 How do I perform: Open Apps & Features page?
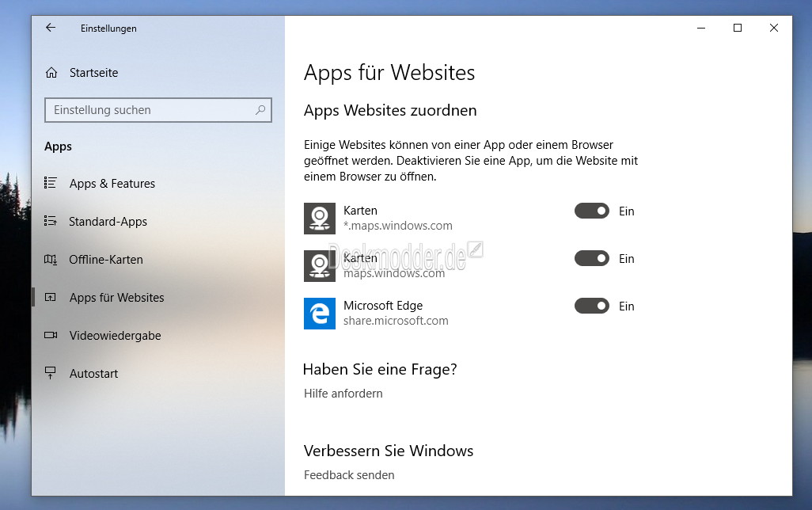pyautogui.click(x=112, y=184)
